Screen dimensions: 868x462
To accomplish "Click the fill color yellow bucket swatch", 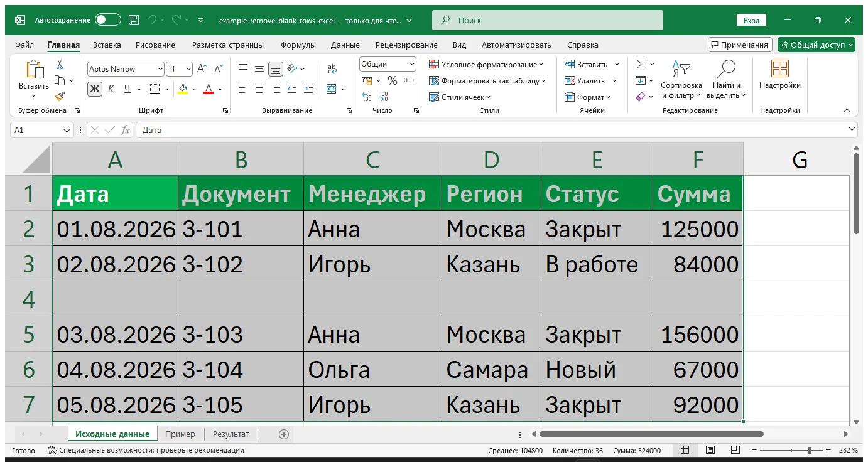I will pos(183,89).
